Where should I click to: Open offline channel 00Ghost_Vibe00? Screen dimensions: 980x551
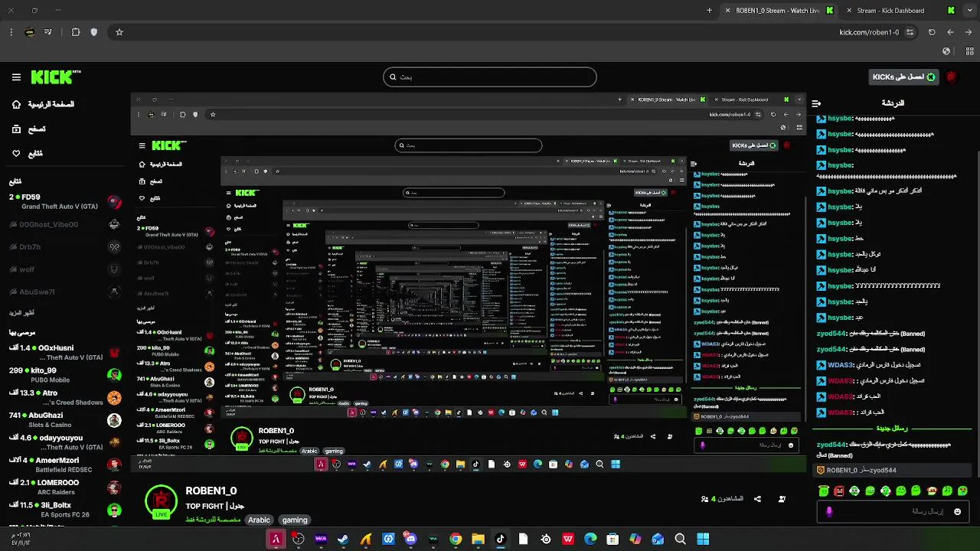coord(65,224)
